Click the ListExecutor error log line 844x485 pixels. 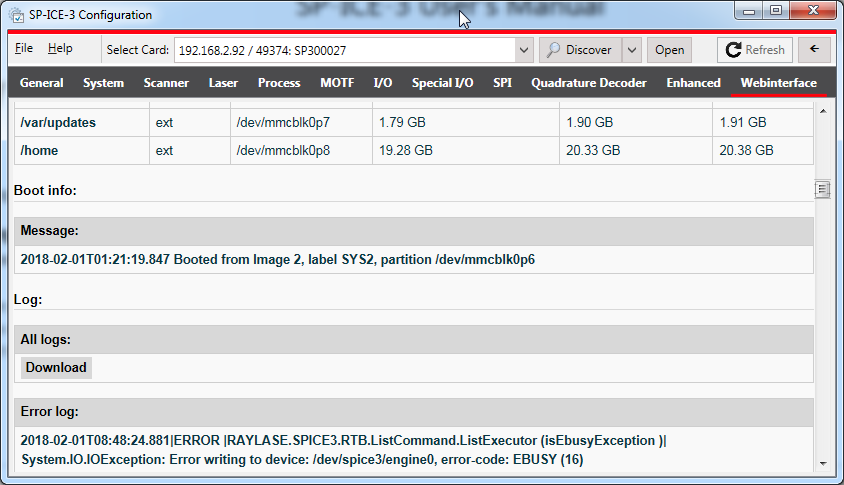click(x=343, y=441)
